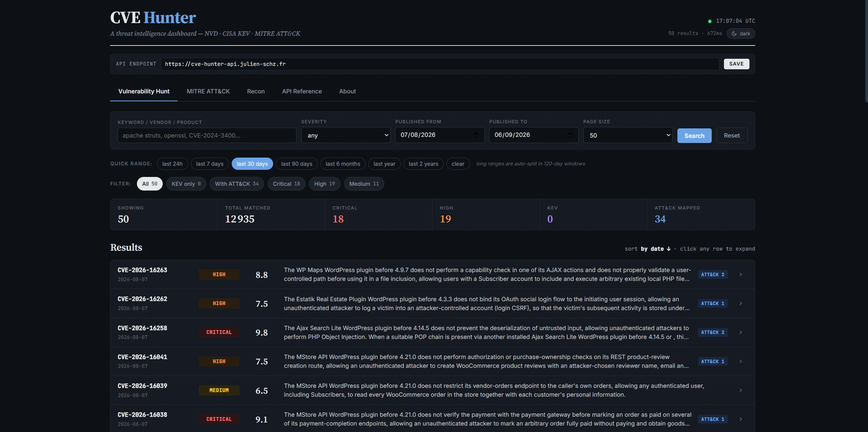Select the All 50 filter chip
This screenshot has height=432, width=868.
[150, 184]
